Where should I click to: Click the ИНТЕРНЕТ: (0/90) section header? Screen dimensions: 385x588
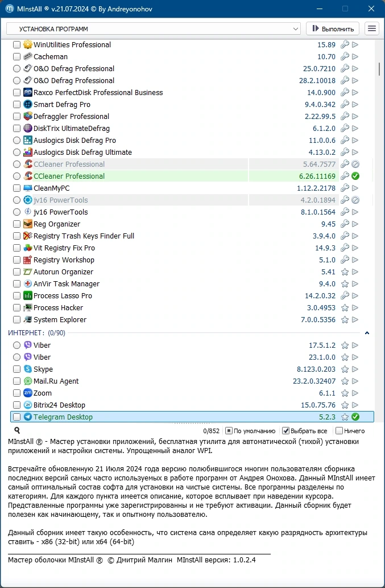[x=37, y=332]
